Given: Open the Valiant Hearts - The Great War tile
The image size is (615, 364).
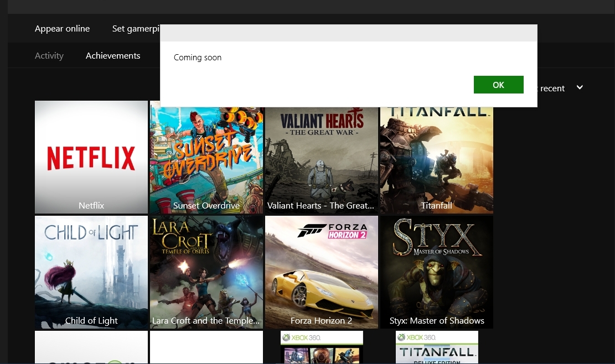Looking at the screenshot, I should (322, 160).
